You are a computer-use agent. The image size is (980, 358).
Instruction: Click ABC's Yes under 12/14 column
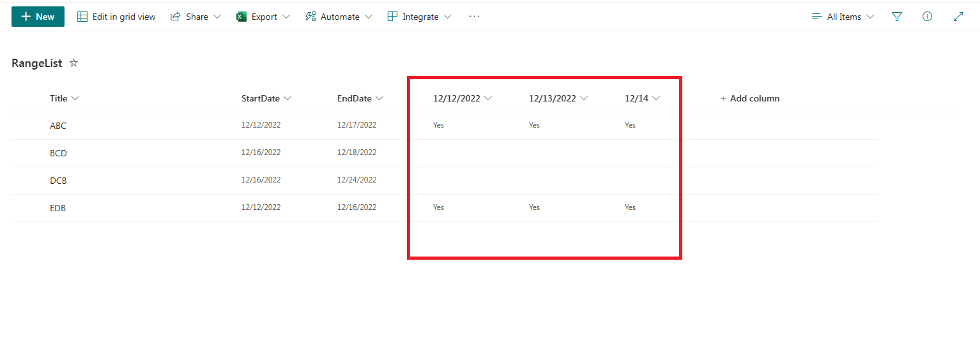(x=630, y=125)
